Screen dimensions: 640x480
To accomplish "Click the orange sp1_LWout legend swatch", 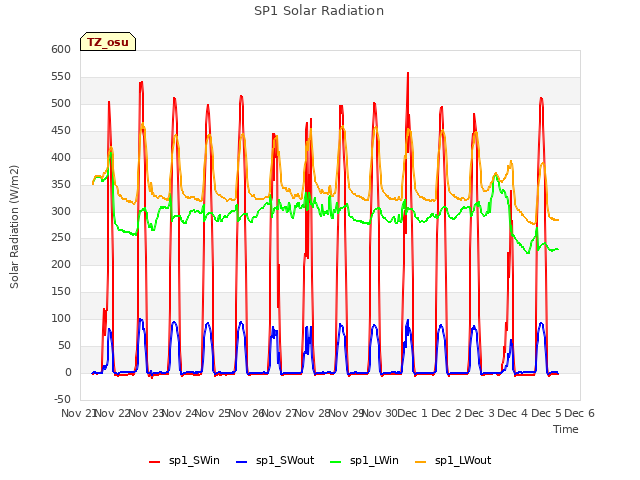I will [420, 462].
